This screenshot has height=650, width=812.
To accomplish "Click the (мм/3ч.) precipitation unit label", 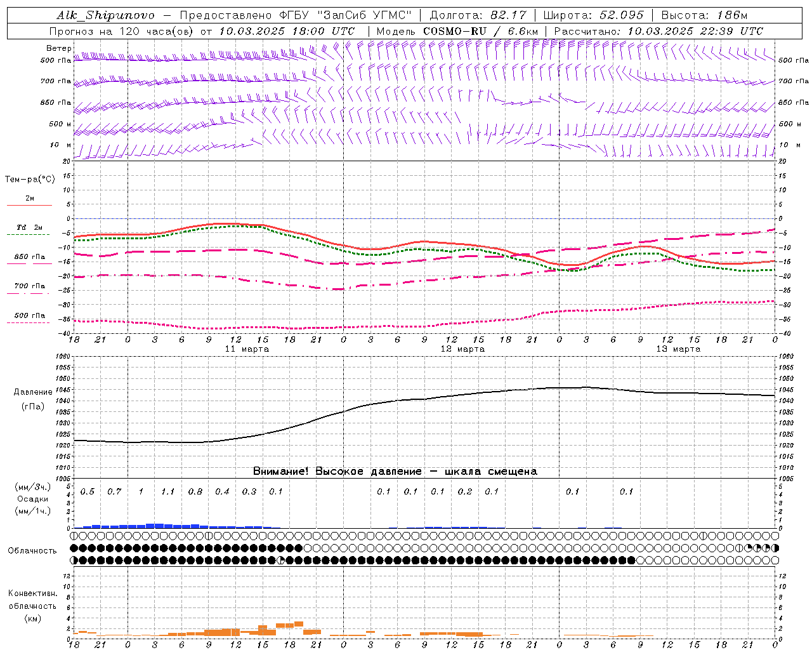I will tap(32, 487).
